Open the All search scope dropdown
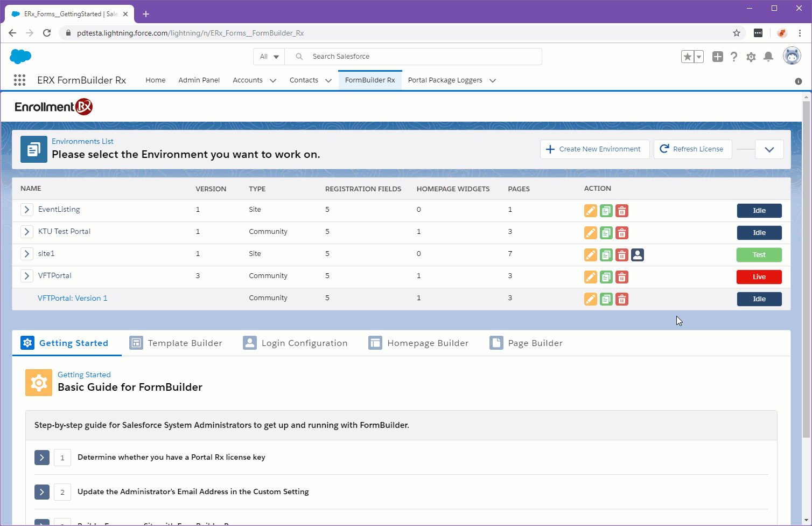The height and width of the screenshot is (526, 812). tap(269, 57)
